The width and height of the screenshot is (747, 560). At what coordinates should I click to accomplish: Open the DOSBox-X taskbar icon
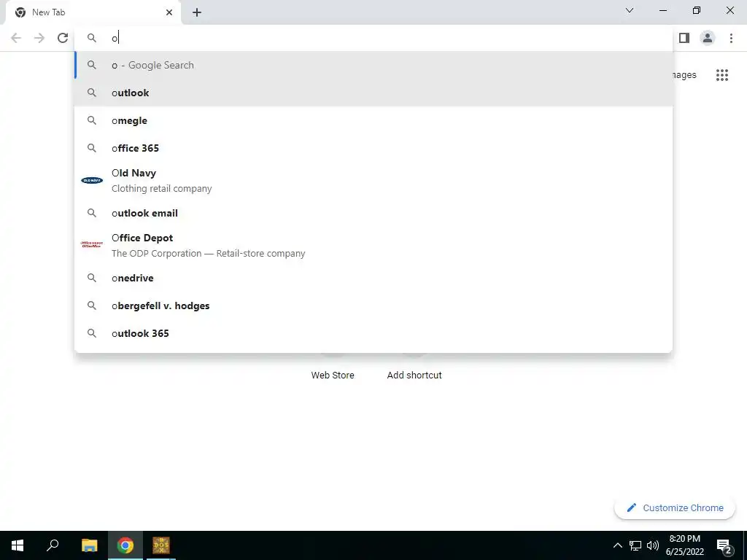point(161,545)
